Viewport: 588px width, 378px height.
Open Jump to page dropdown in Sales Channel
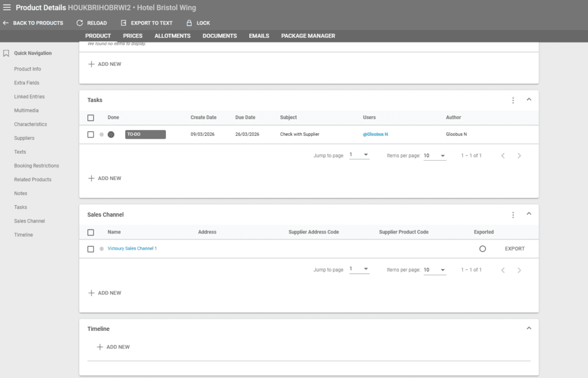click(x=359, y=270)
